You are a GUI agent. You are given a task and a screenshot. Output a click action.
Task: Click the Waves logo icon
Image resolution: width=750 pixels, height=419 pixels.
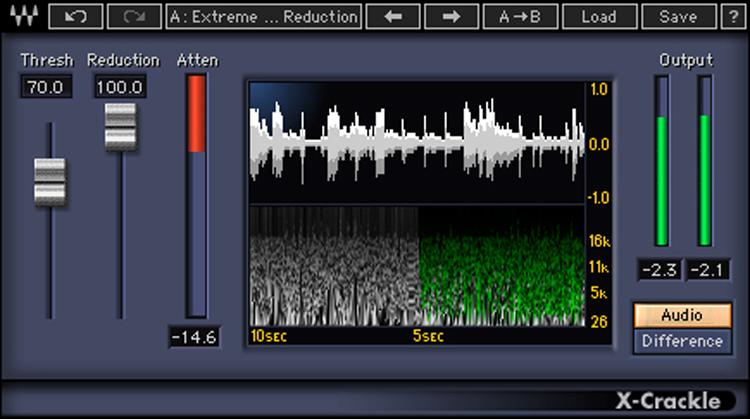click(x=22, y=17)
